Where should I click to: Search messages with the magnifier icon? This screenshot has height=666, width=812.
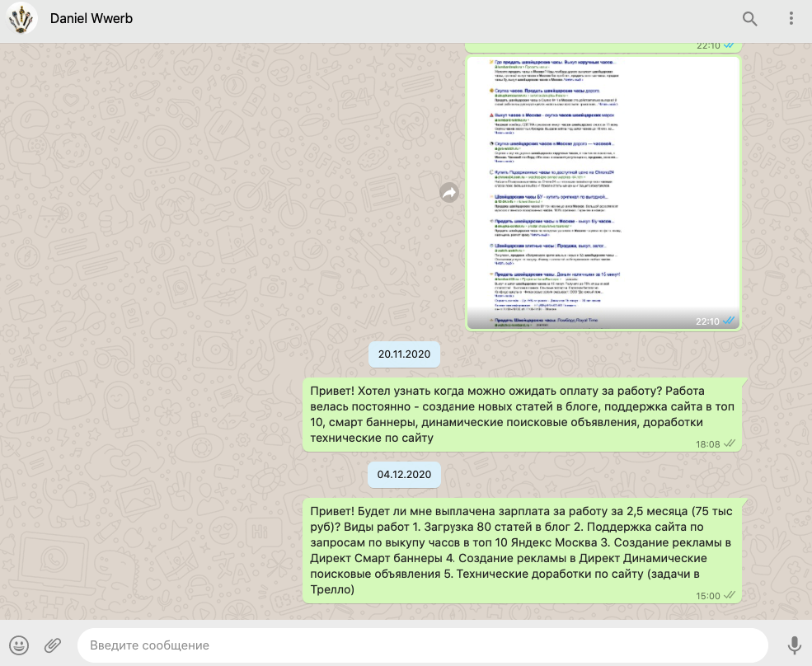[749, 18]
